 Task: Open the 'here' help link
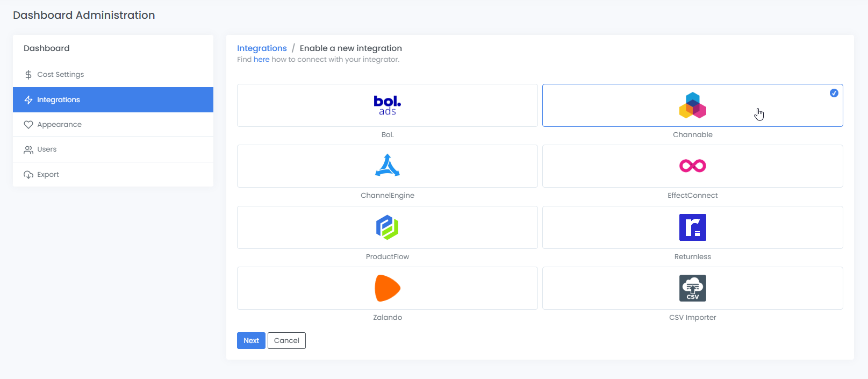(262, 60)
